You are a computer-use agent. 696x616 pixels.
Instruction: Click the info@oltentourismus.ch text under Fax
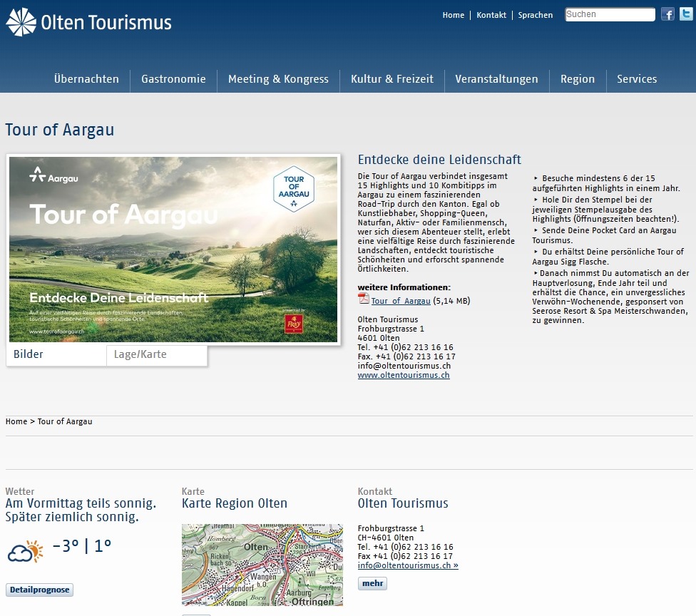coord(404,366)
